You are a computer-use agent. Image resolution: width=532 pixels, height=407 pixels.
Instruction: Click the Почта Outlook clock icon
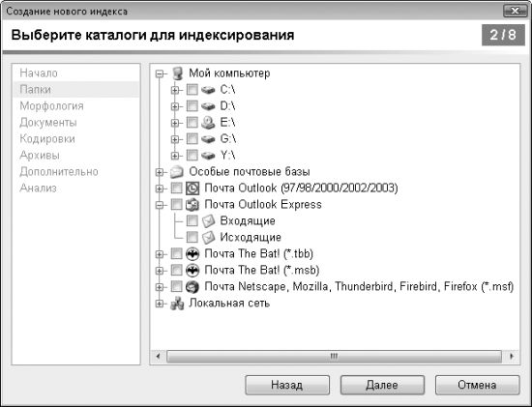point(192,189)
